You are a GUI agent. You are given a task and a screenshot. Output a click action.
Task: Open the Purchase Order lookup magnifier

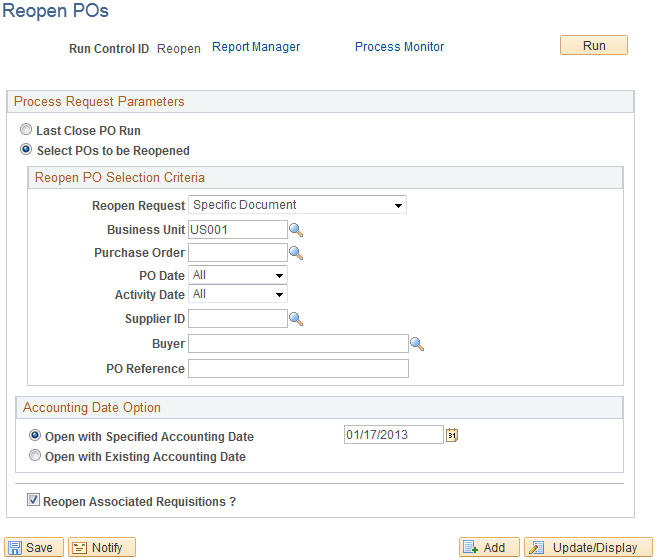click(x=296, y=253)
